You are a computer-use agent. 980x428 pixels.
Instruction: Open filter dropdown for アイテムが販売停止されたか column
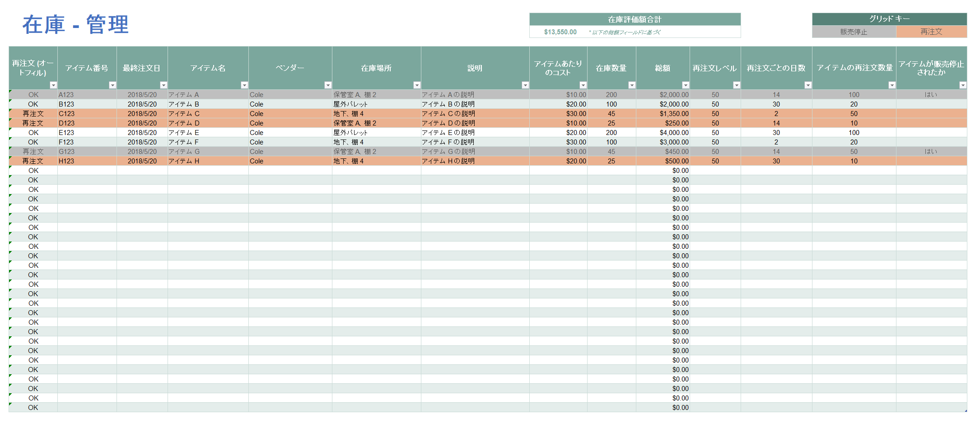(x=963, y=85)
